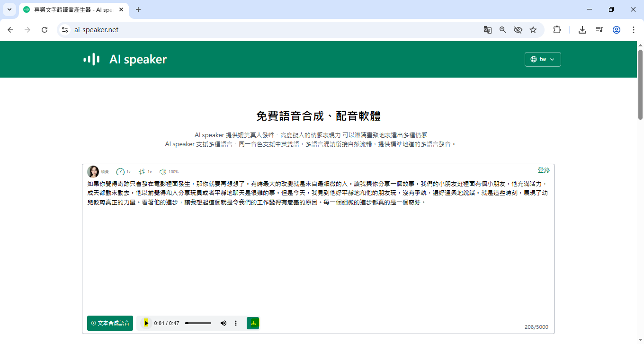Image resolution: width=644 pixels, height=344 pixels.
Task: Expand the browser tab search chevron
Action: point(9,9)
